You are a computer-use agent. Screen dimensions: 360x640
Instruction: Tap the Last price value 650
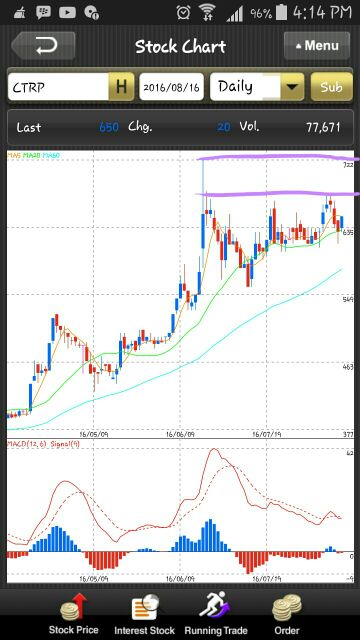tap(109, 127)
